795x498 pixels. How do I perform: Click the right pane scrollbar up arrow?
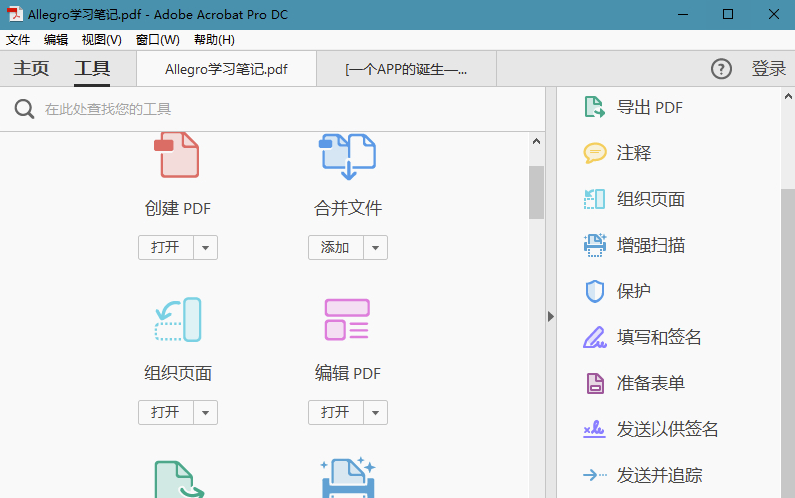click(788, 96)
